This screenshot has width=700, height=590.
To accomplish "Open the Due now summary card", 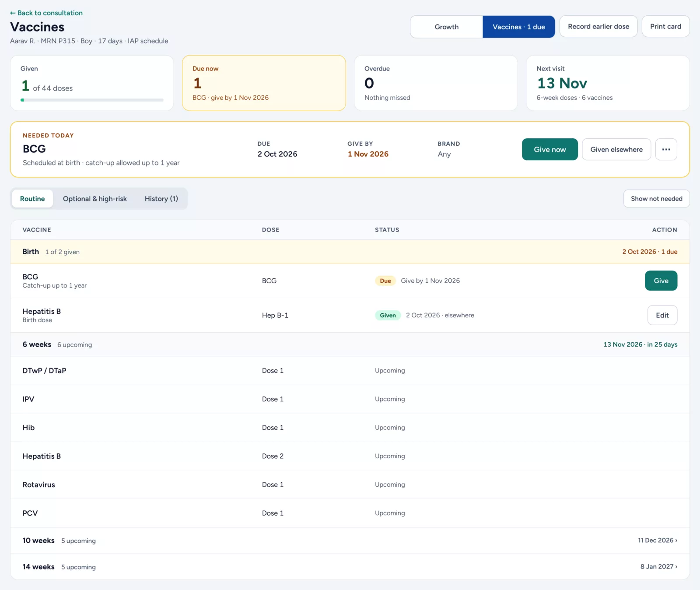I will 264,83.
